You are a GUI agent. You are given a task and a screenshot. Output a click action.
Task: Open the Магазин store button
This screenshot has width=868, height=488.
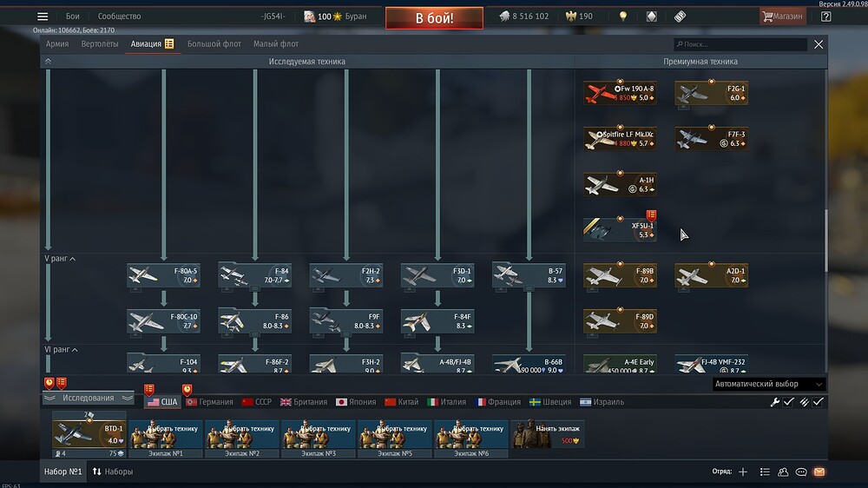pyautogui.click(x=782, y=16)
